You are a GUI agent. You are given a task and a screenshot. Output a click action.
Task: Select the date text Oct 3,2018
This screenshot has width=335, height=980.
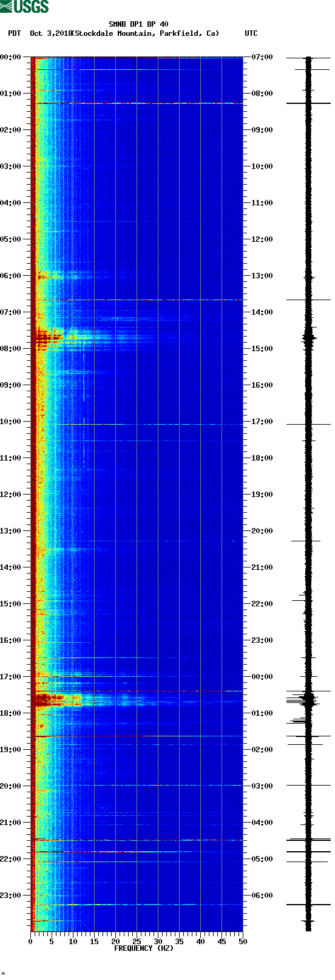pyautogui.click(x=50, y=33)
